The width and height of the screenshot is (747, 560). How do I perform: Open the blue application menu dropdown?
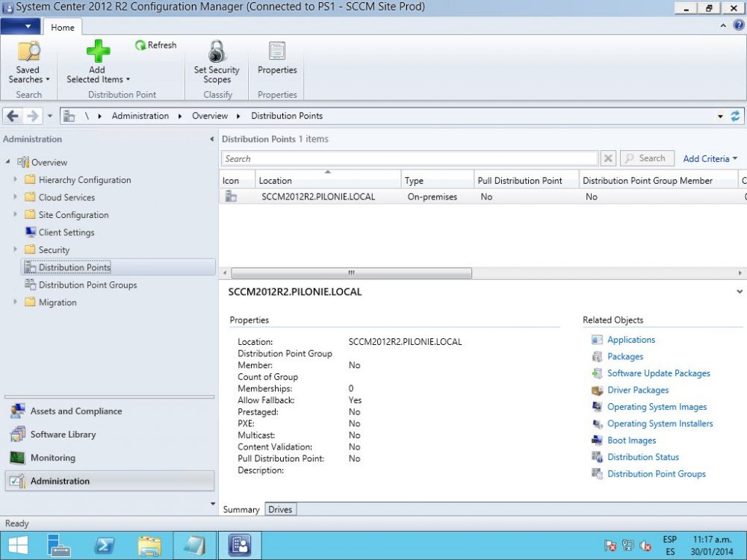[20, 26]
